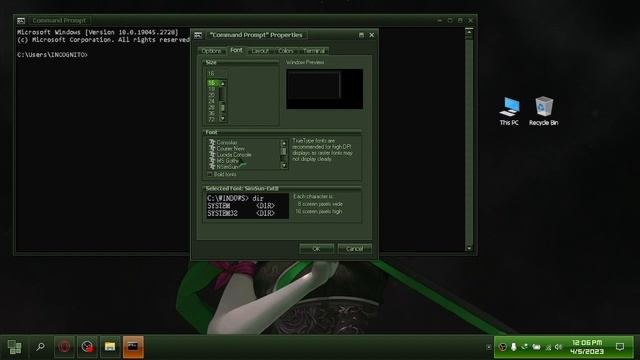Switch to the Colors tab
This screenshot has width=640, height=360.
[x=286, y=51]
